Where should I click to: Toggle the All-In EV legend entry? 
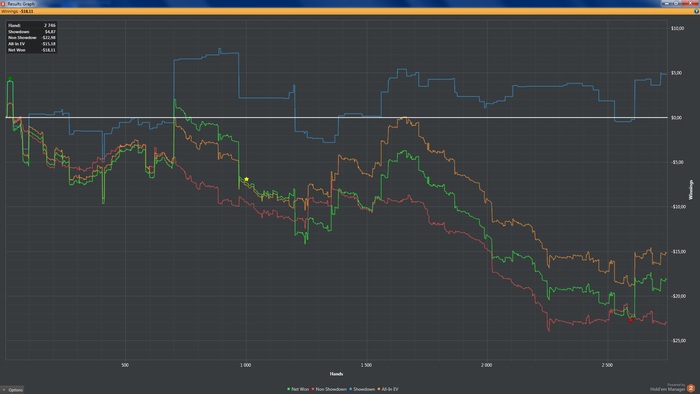pyautogui.click(x=388, y=389)
